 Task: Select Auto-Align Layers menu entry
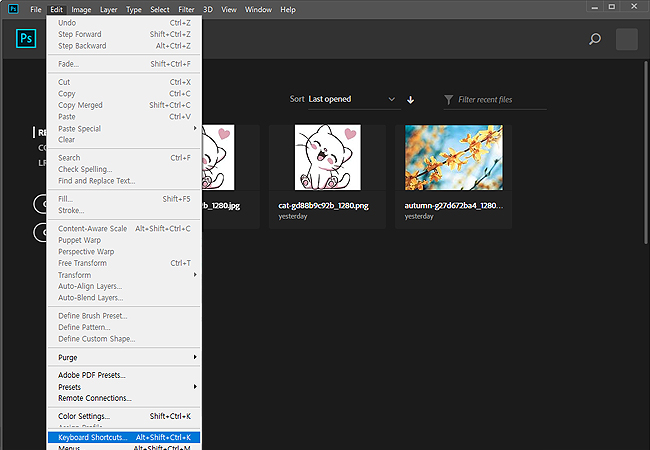coord(124,286)
